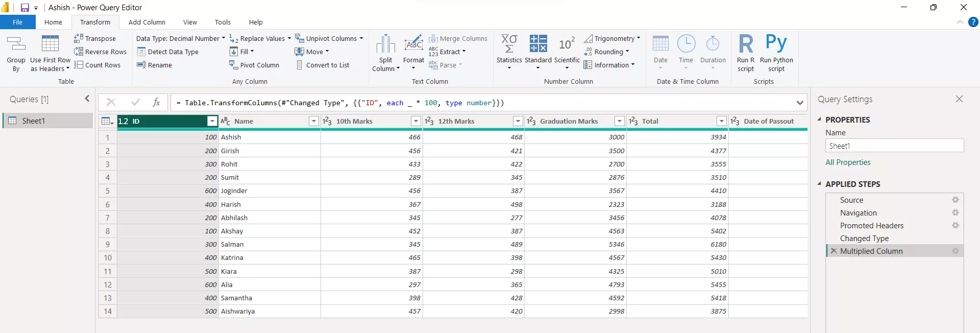Click the fx formula icon

pyautogui.click(x=157, y=103)
